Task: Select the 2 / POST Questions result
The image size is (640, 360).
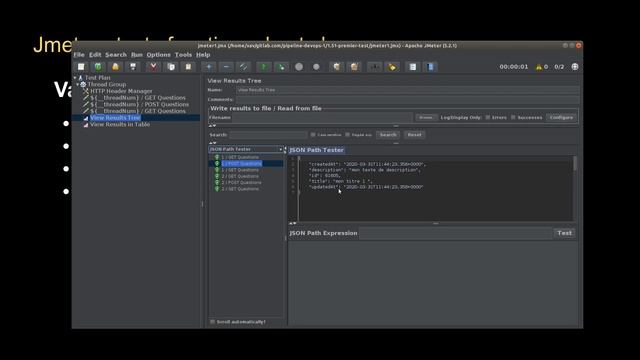Action: pyautogui.click(x=241, y=182)
